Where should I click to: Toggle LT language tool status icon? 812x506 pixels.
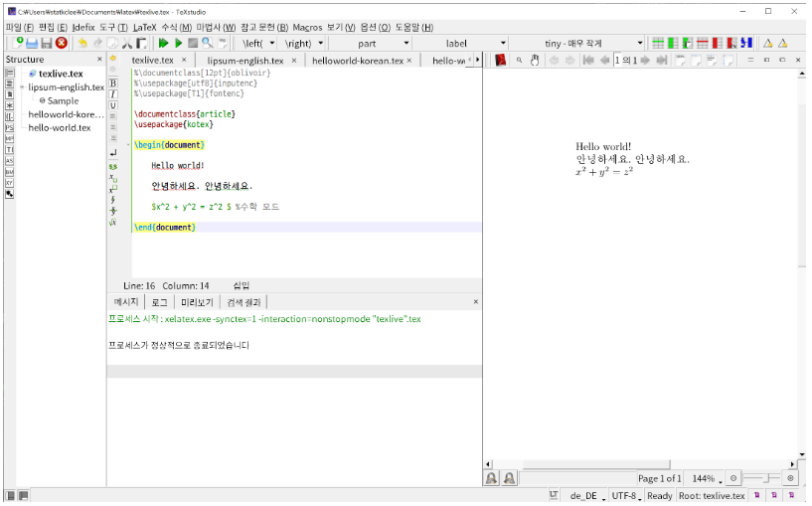[554, 495]
